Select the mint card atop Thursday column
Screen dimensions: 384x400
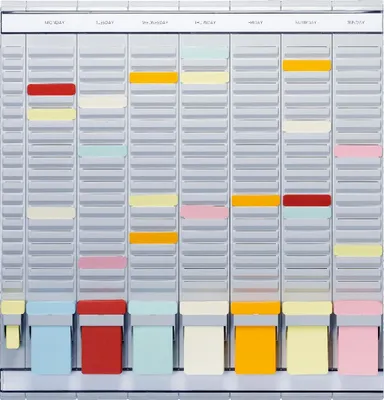point(205,53)
